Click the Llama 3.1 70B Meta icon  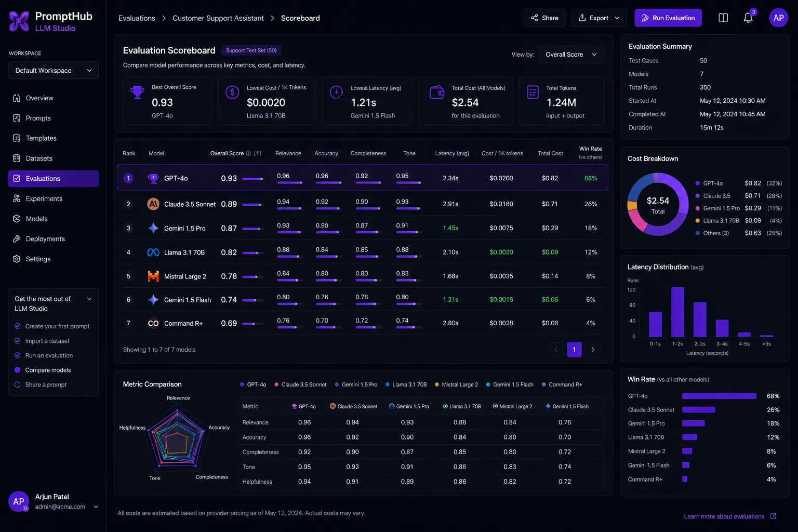coord(153,252)
